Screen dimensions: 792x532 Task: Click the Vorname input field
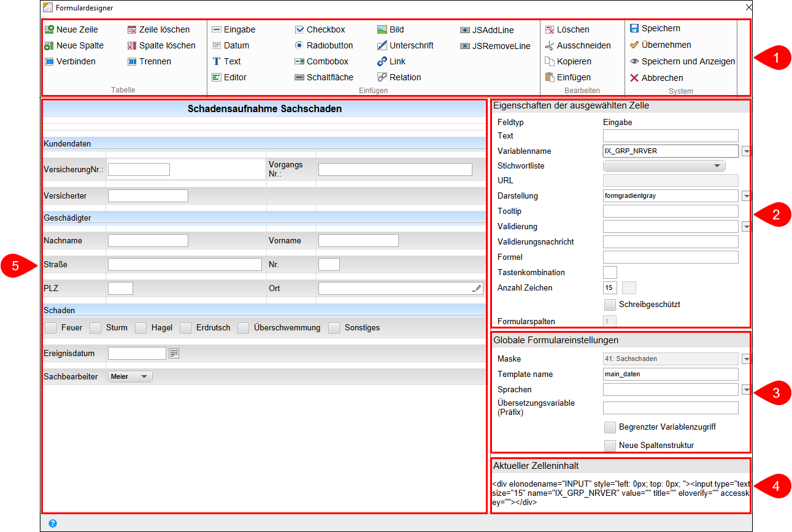[x=358, y=241]
